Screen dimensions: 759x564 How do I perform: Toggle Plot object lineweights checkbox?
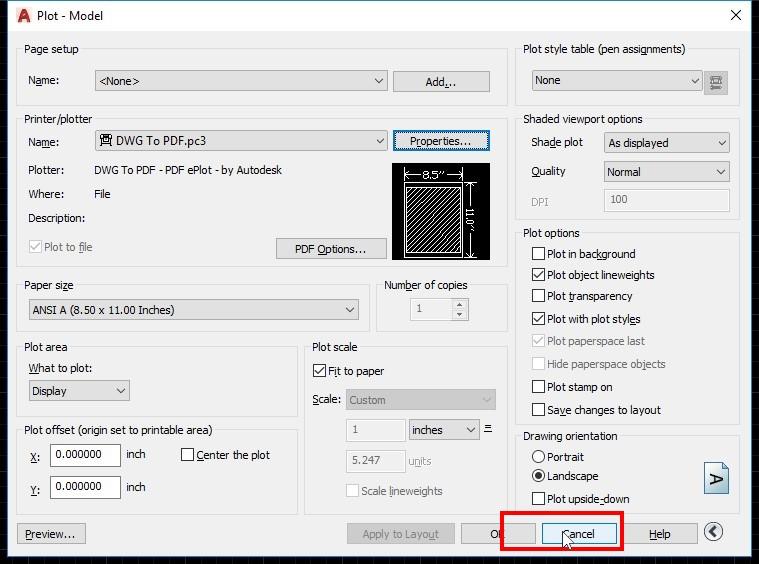point(538,275)
